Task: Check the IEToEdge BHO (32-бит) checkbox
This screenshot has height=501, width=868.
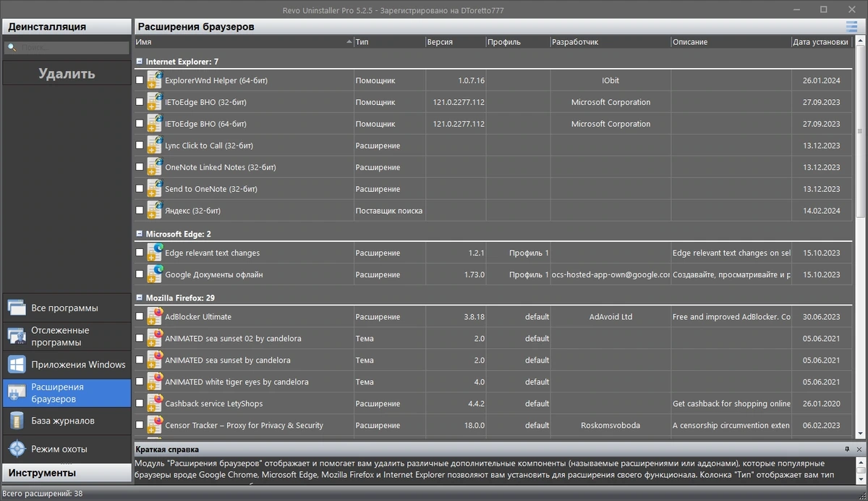Action: pyautogui.click(x=140, y=102)
